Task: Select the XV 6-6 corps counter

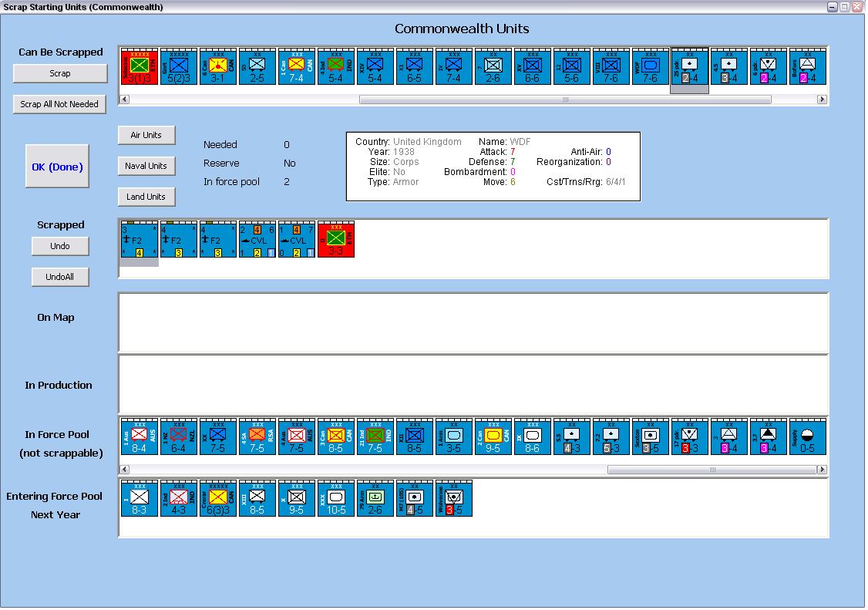Action: click(533, 66)
